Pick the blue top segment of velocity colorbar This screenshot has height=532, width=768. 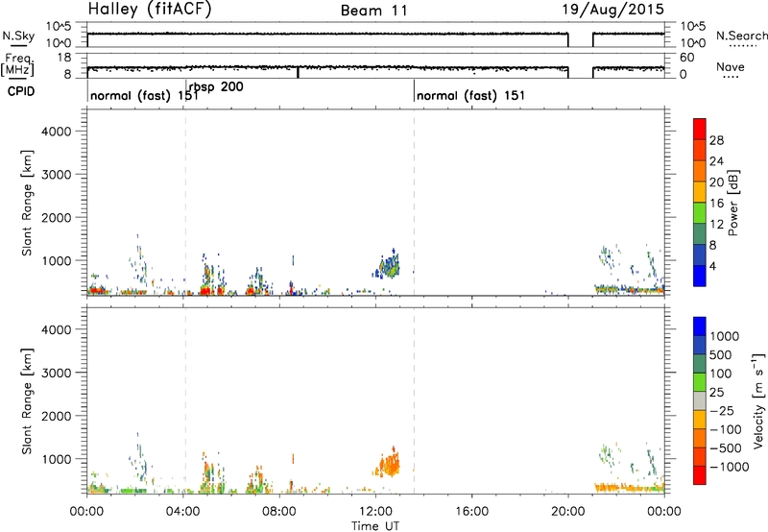[700, 326]
